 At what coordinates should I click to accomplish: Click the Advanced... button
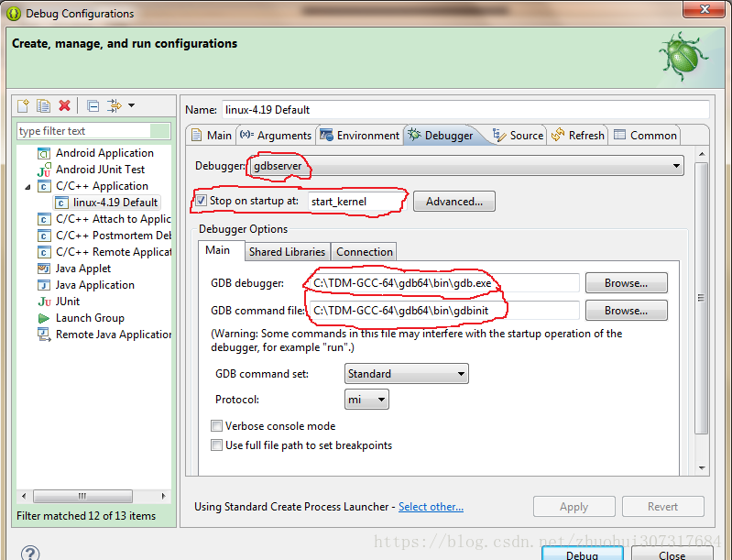(454, 202)
